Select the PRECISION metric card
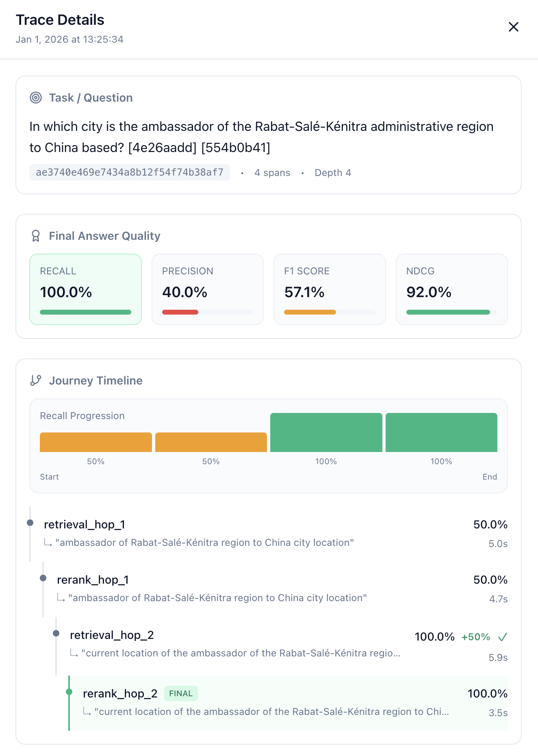Viewport: 538px width, 756px height. click(208, 289)
